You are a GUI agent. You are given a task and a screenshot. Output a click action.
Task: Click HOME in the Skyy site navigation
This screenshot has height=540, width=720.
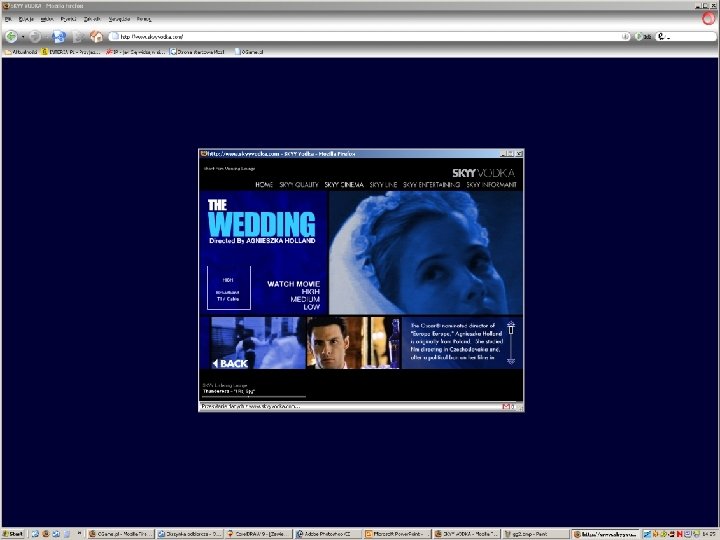264,185
